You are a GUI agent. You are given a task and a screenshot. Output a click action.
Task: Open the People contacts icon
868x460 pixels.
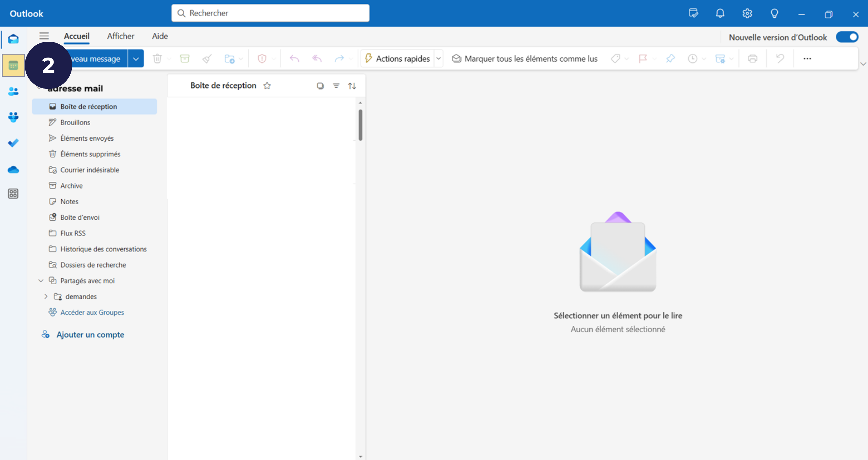click(x=13, y=91)
